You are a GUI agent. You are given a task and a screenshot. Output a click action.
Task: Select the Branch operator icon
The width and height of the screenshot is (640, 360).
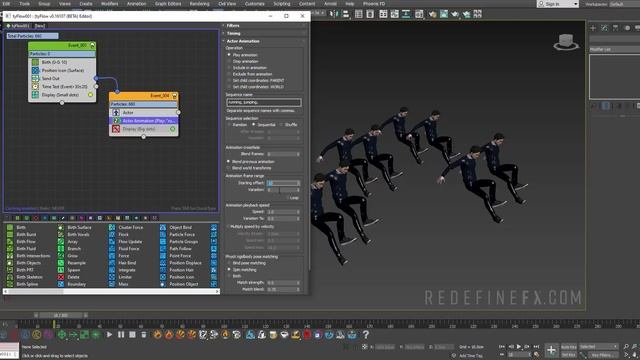(x=61, y=249)
